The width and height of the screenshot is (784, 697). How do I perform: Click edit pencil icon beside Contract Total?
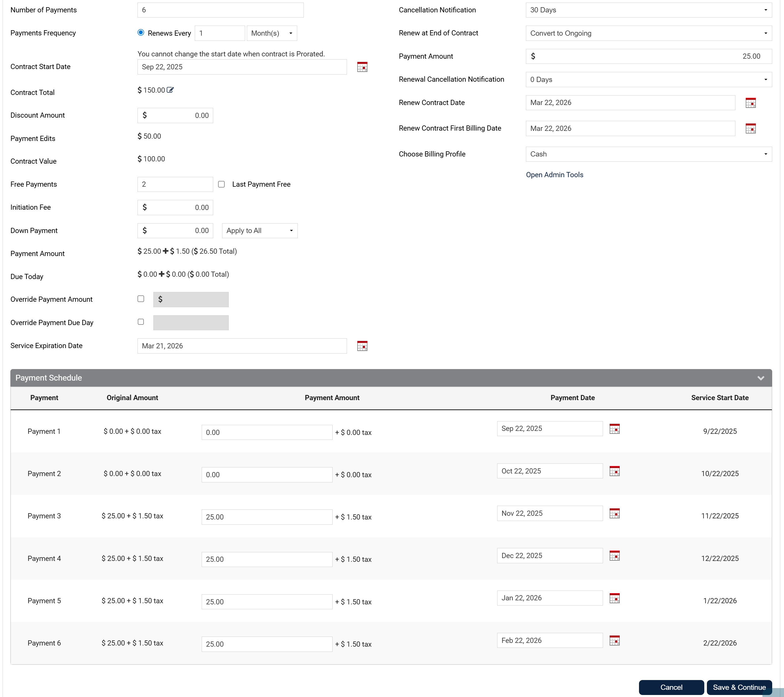coord(170,90)
